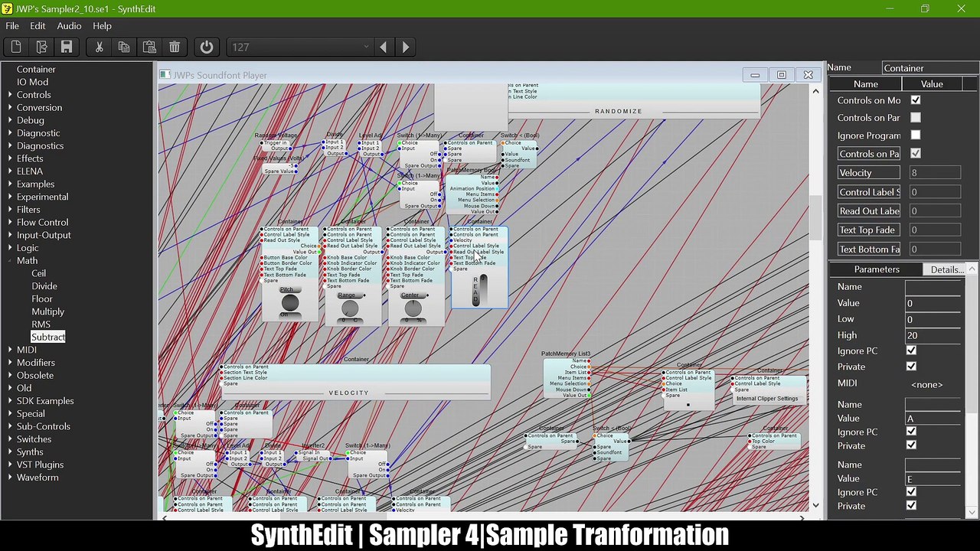Open the patch number 127 dropdown
This screenshot has height=551, width=980.
(x=367, y=47)
